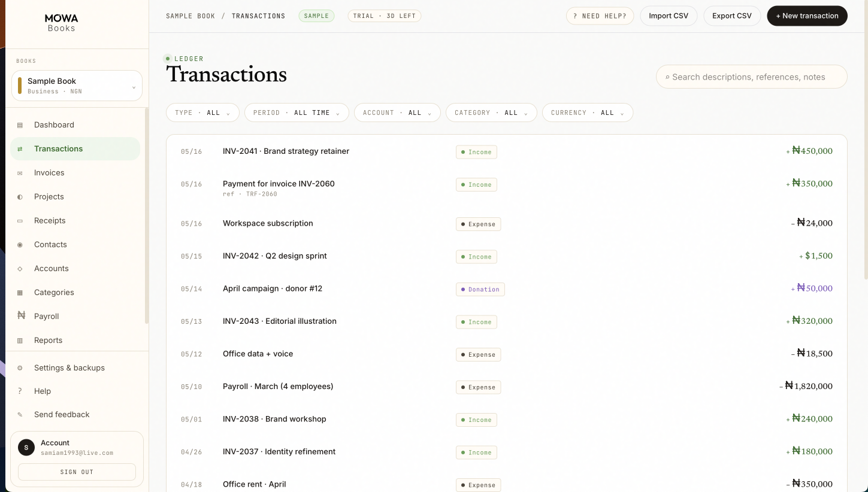The image size is (868, 492).
Task: Click the Projects half-circle icon
Action: (20, 197)
